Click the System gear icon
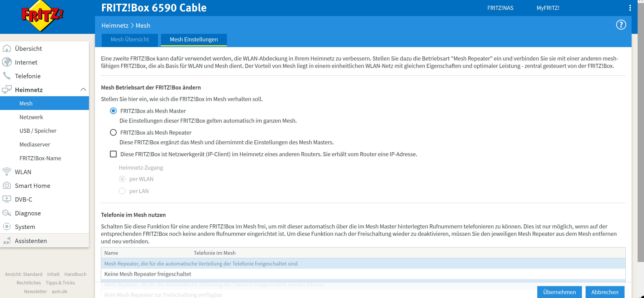The height and width of the screenshot is (298, 644). [x=7, y=227]
